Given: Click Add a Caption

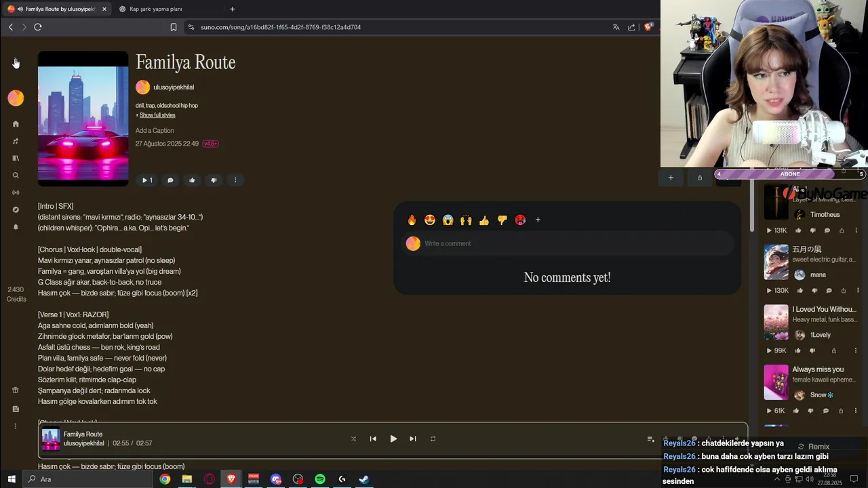Looking at the screenshot, I should pos(155,130).
